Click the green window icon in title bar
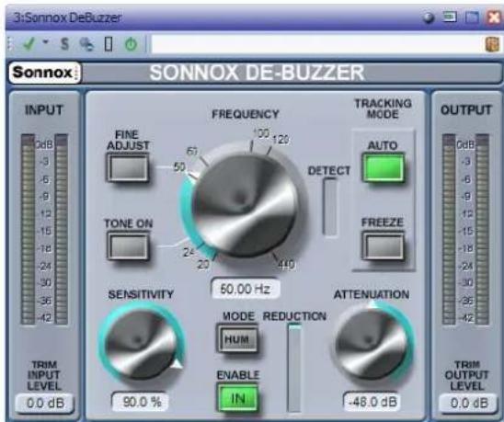 tap(450, 17)
